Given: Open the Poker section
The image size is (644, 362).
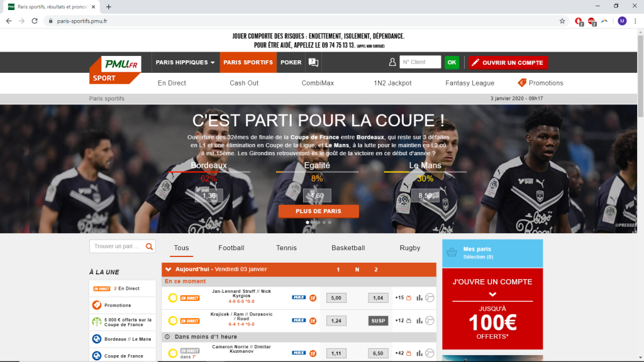Looking at the screenshot, I should (x=291, y=62).
